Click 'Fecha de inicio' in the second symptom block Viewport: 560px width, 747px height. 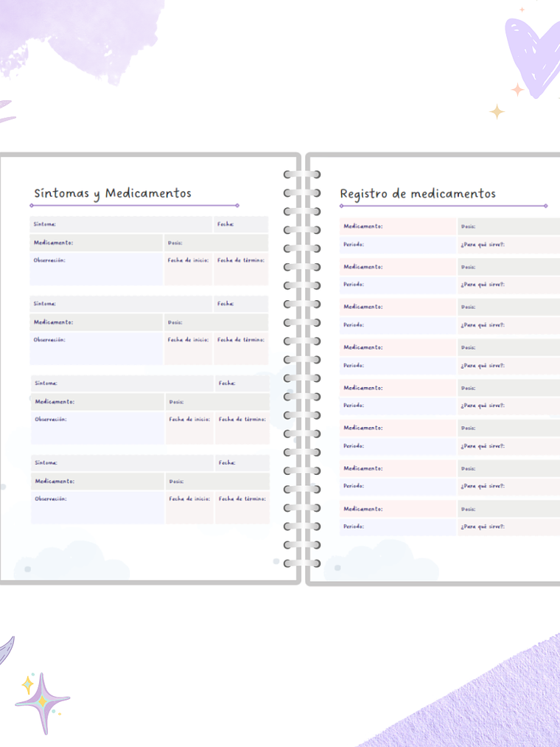(x=189, y=349)
